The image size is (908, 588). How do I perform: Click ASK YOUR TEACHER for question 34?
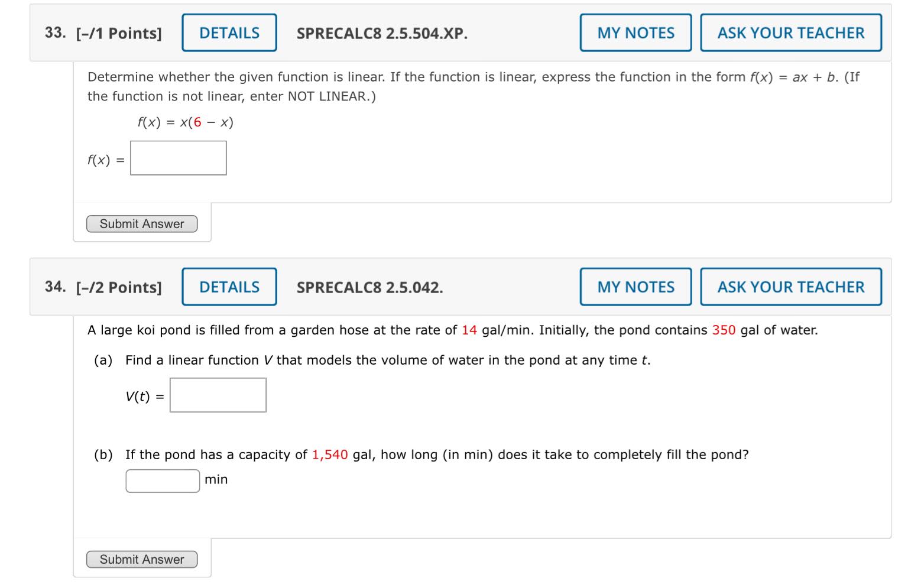click(x=791, y=287)
